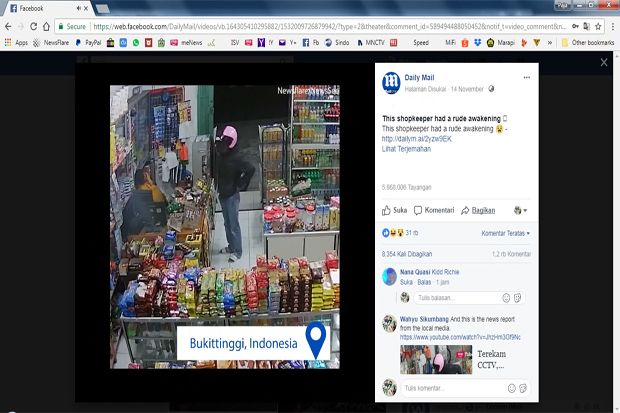Open a new tab with the new-tab button
The height and width of the screenshot is (413, 620).
tap(102, 8)
